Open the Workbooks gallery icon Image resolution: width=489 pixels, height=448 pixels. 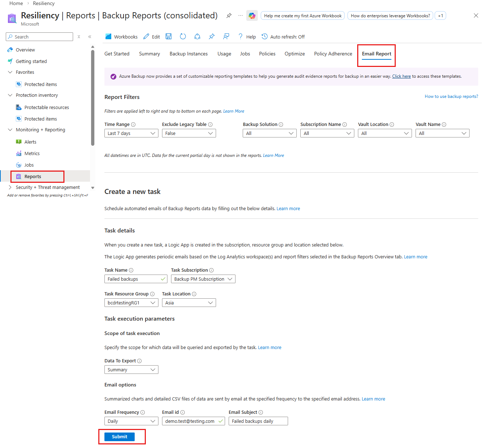click(108, 37)
